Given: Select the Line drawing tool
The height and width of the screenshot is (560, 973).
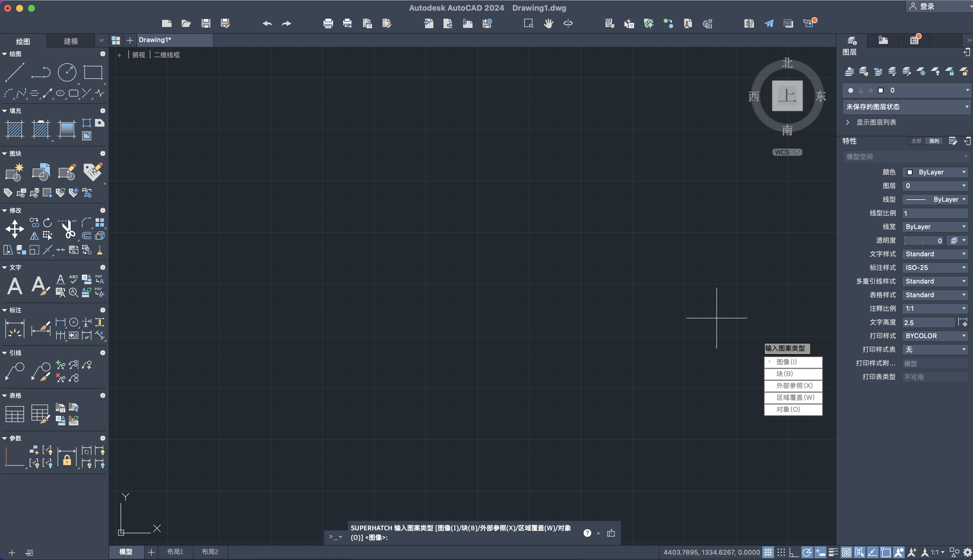Looking at the screenshot, I should [15, 72].
